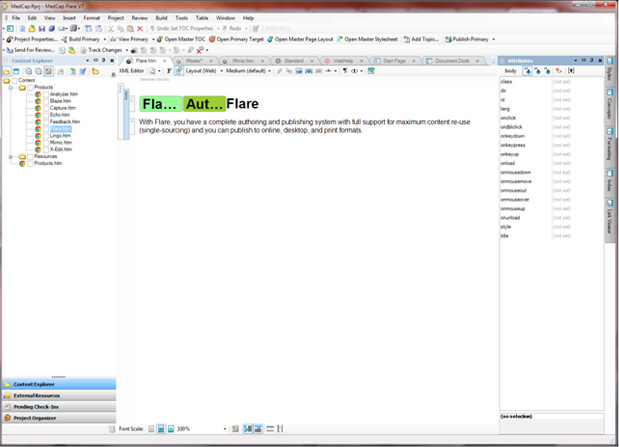
Task: Collapse the Products folder tree node
Action: (11, 87)
